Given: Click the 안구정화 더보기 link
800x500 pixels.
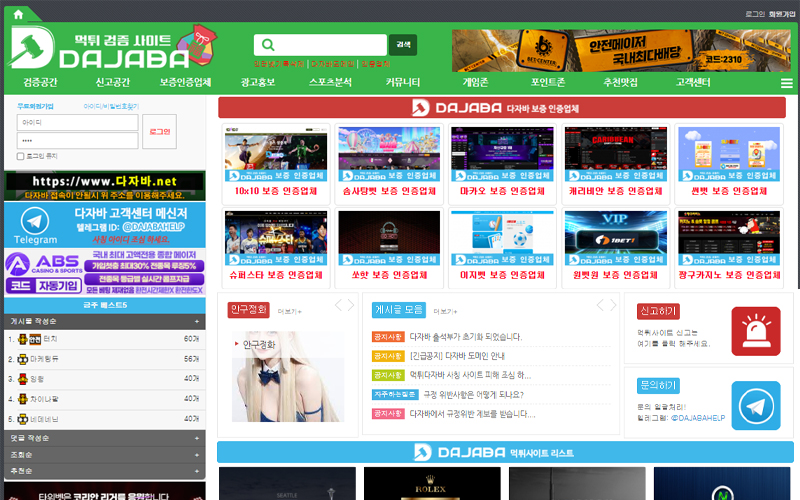Looking at the screenshot, I should point(290,311).
